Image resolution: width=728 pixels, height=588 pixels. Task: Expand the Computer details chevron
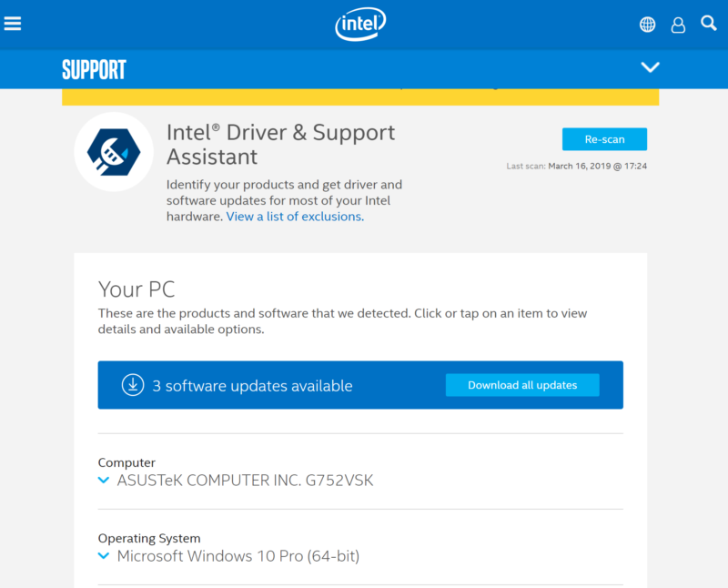[104, 481]
